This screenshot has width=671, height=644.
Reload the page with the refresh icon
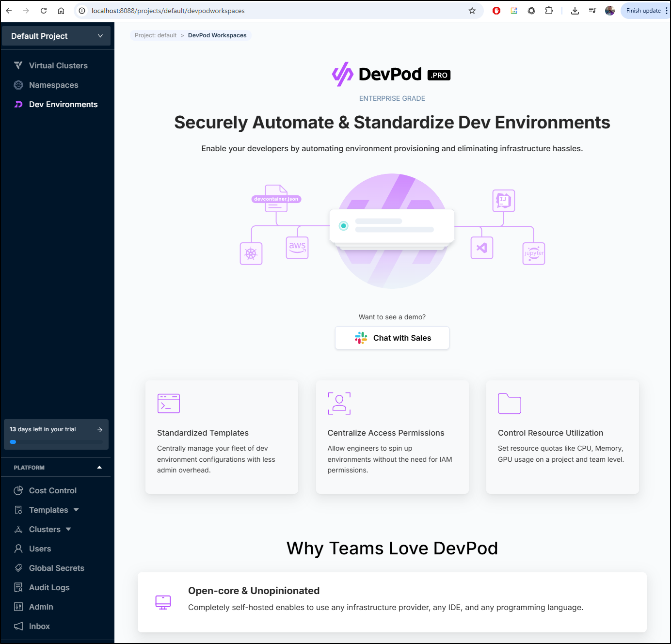pyautogui.click(x=44, y=11)
